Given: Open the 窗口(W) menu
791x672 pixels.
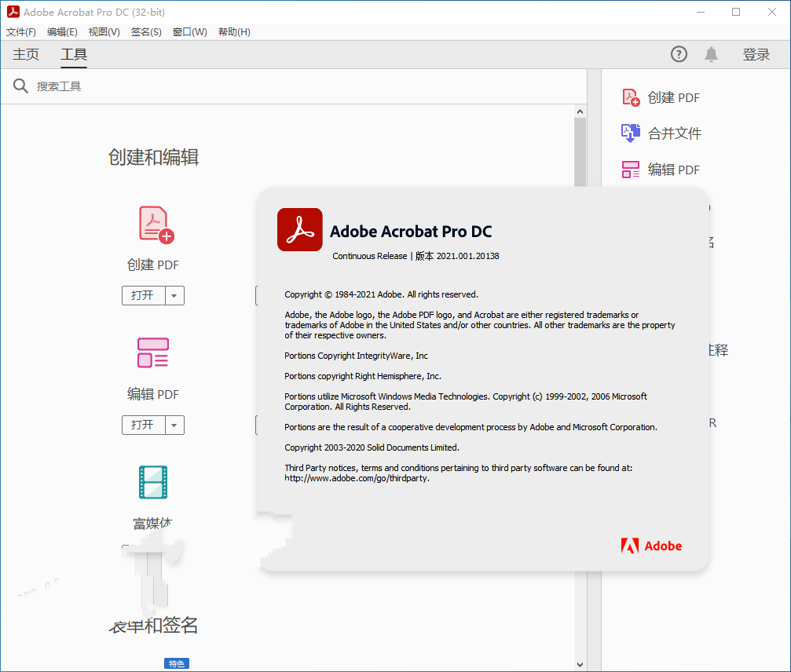Looking at the screenshot, I should click(x=189, y=31).
